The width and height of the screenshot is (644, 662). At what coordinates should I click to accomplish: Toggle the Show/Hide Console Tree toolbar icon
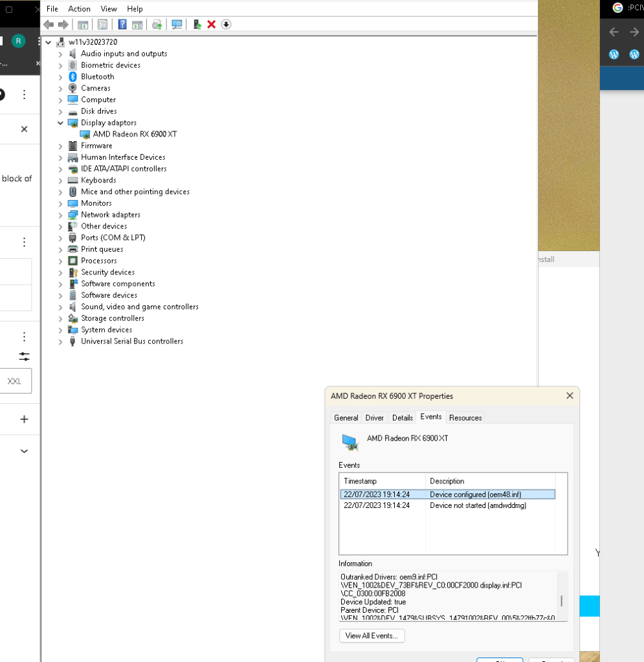pos(83,25)
